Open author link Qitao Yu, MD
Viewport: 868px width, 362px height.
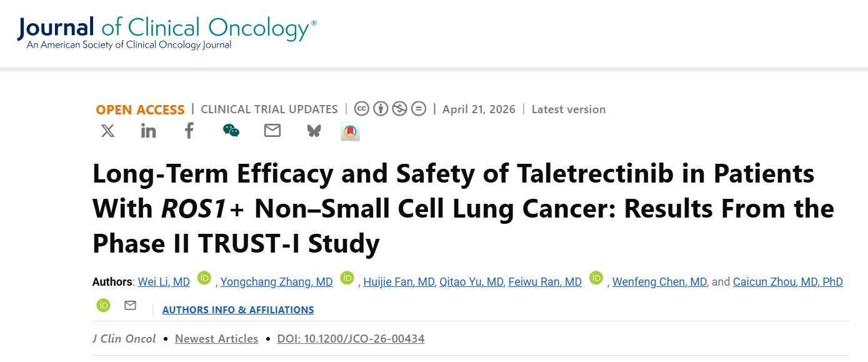(x=471, y=282)
